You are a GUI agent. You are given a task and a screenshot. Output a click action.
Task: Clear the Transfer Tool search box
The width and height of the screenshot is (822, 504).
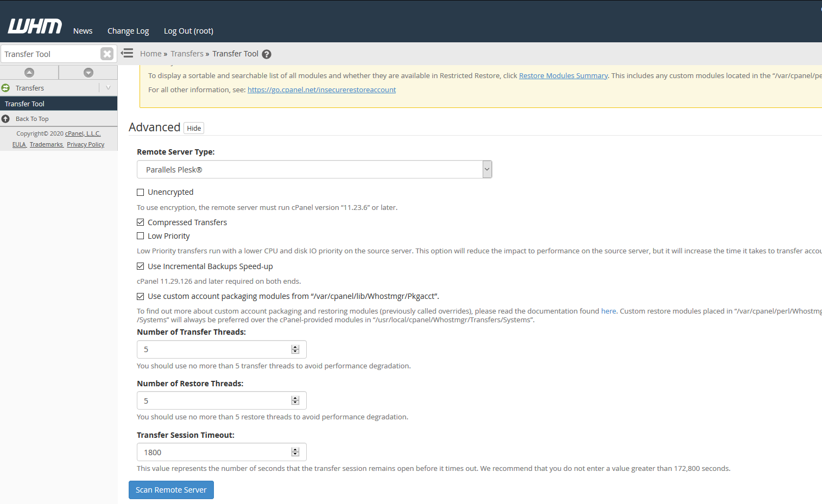(107, 54)
